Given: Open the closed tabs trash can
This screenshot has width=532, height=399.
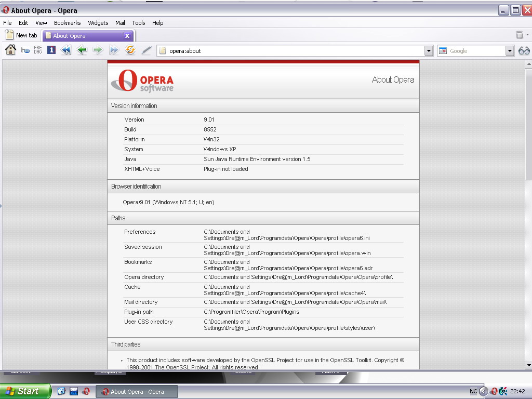Looking at the screenshot, I should click(520, 35).
